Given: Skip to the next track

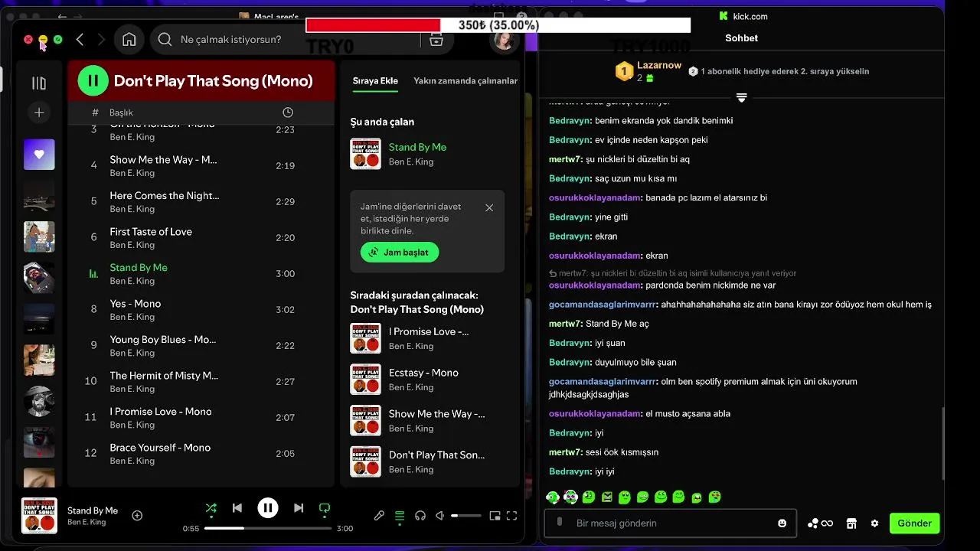Looking at the screenshot, I should click(x=299, y=508).
